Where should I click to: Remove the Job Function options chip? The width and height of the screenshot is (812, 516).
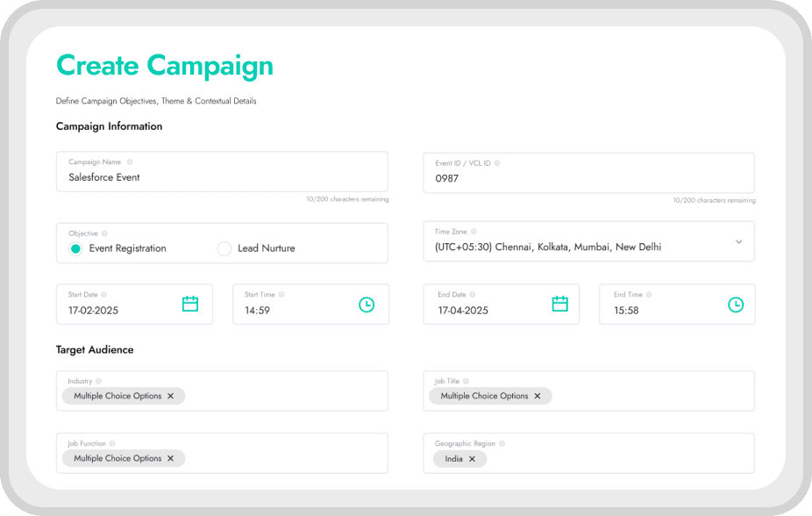[171, 459]
